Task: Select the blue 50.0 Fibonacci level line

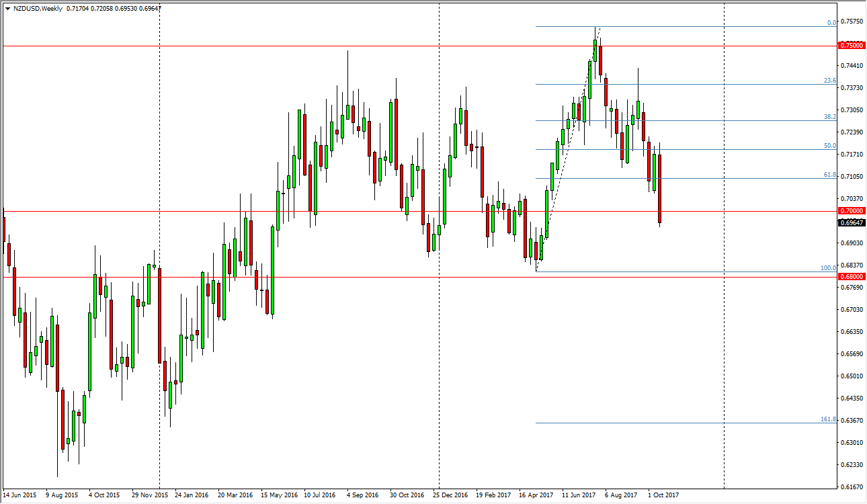Action: pyautogui.click(x=672, y=149)
